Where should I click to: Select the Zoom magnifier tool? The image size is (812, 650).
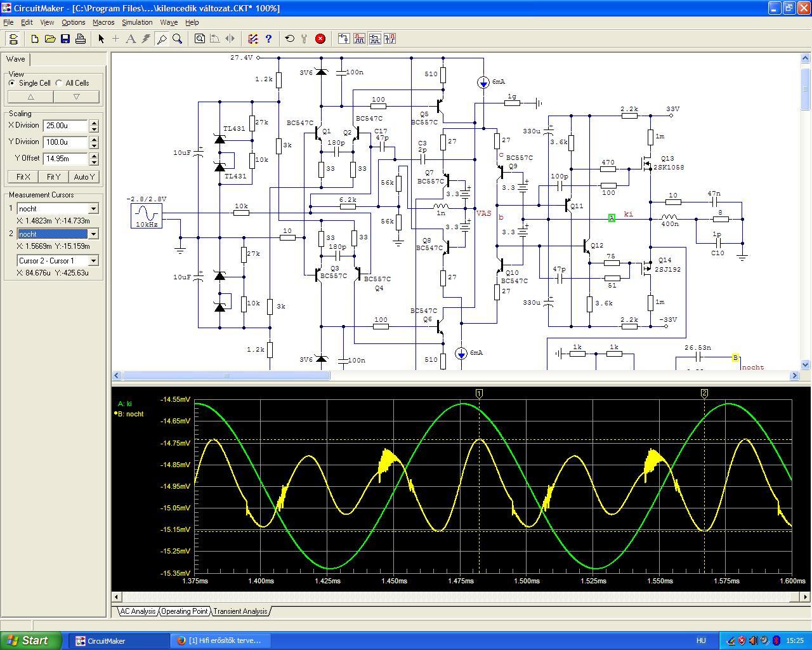click(178, 39)
